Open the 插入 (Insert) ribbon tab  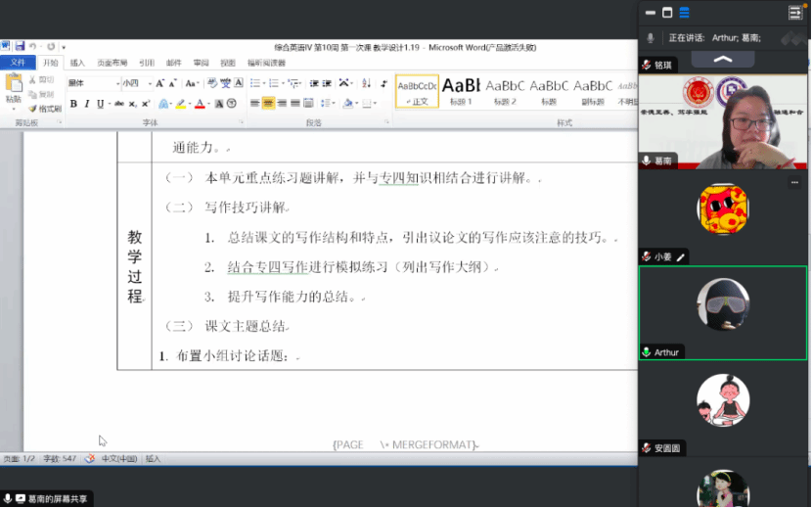click(x=77, y=63)
